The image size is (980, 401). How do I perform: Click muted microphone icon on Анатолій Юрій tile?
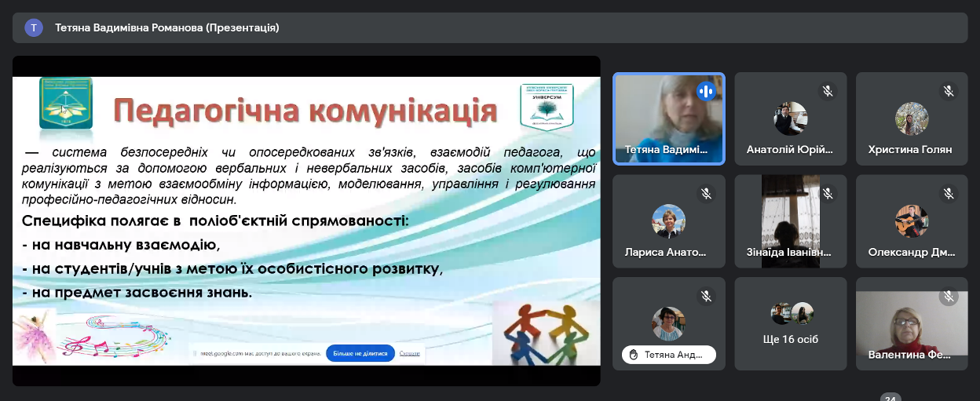(827, 91)
